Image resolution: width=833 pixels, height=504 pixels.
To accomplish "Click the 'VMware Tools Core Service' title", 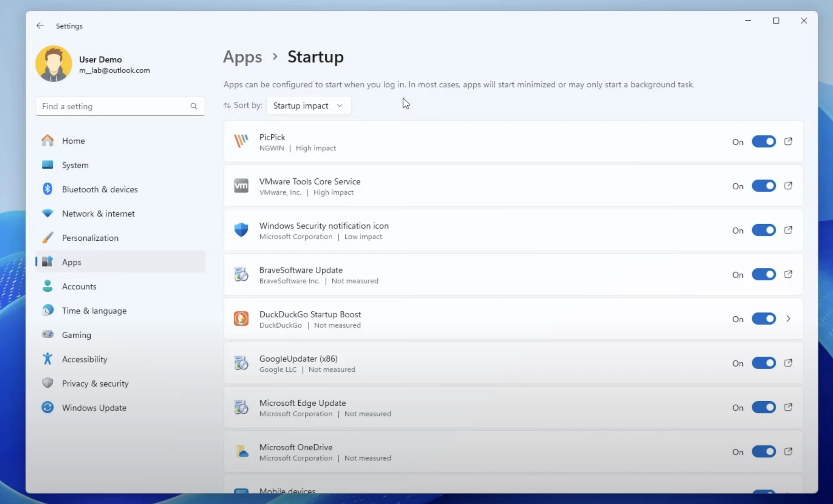I will pos(310,181).
